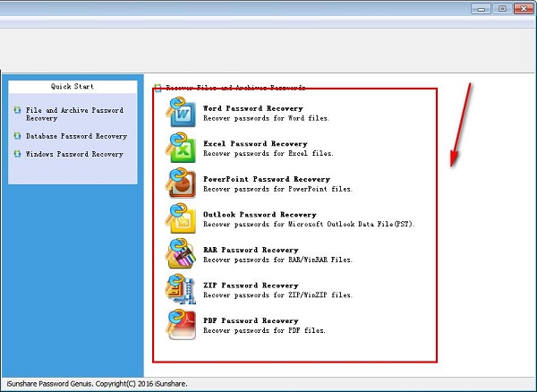Minimize the Password Genius window
The image size is (537, 392).
(x=481, y=8)
